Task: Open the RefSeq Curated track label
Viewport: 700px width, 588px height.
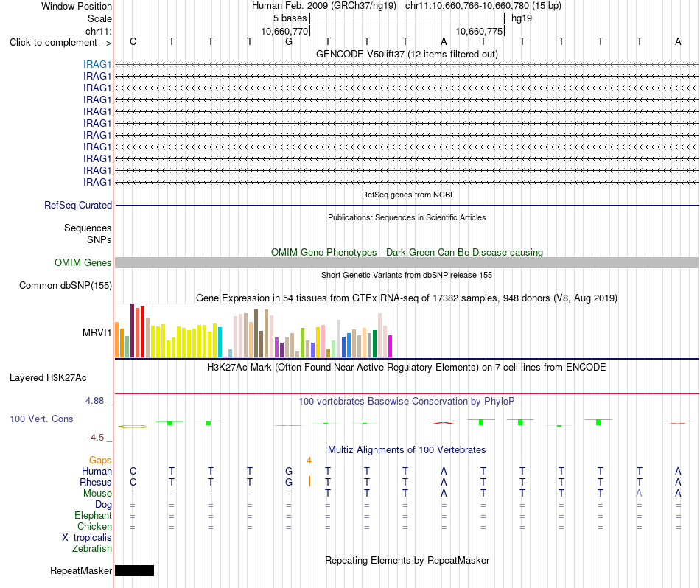Action: (x=77, y=206)
